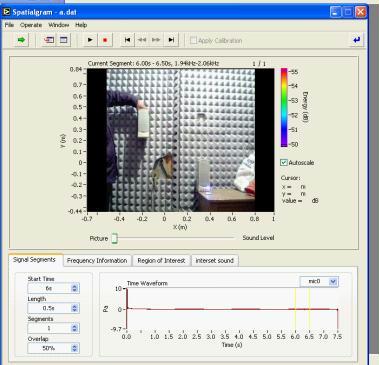Click the blue return arrow icon
The width and height of the screenshot is (379, 365).
point(357,40)
